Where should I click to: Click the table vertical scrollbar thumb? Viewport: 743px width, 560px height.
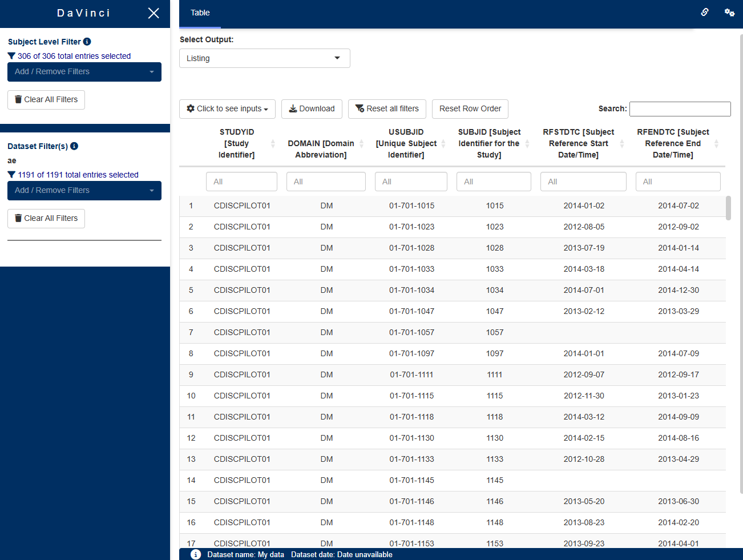pyautogui.click(x=728, y=208)
